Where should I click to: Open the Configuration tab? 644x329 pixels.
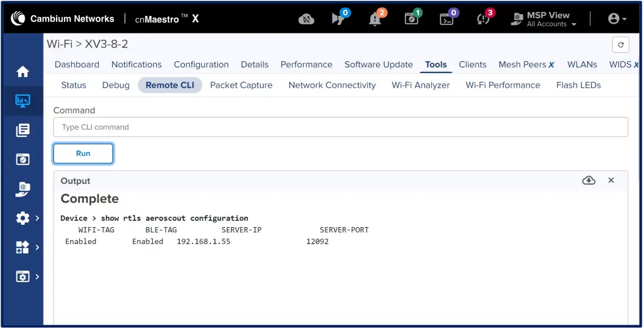pyautogui.click(x=201, y=65)
